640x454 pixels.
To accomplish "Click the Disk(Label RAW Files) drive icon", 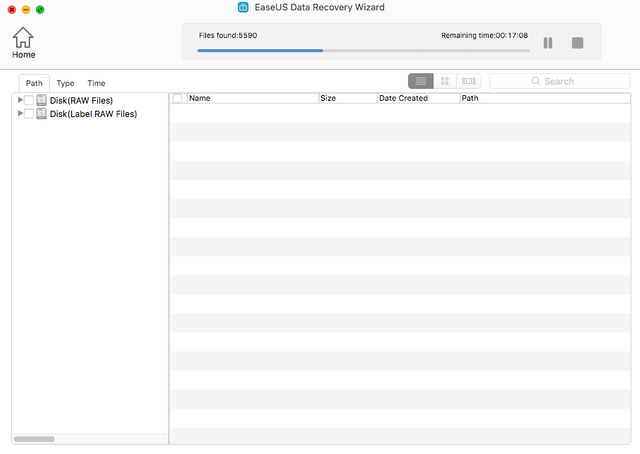I will pos(41,114).
